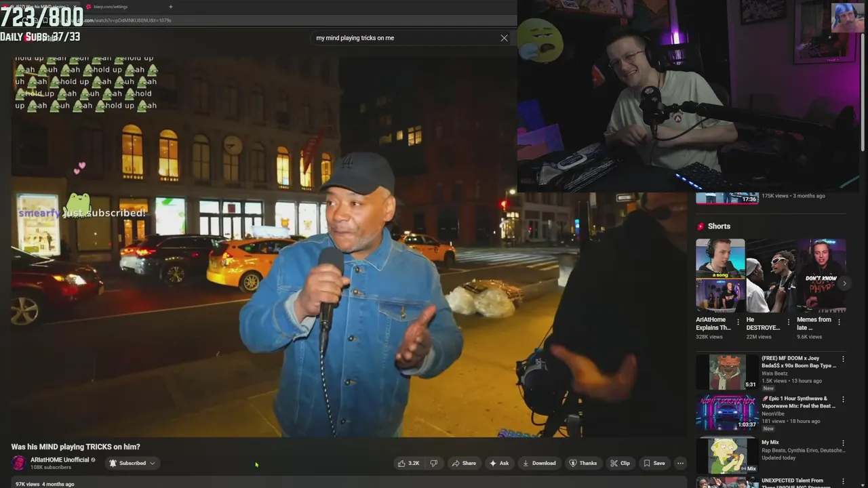Open options menu for 'He DESTROYE...' short
The width and height of the screenshot is (868, 488).
(x=789, y=323)
